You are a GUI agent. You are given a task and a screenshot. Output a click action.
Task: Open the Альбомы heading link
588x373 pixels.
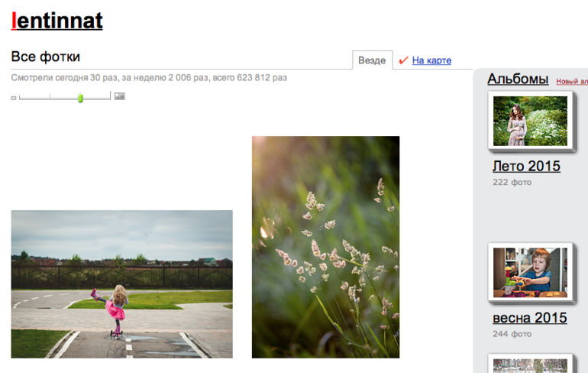pyautogui.click(x=518, y=79)
